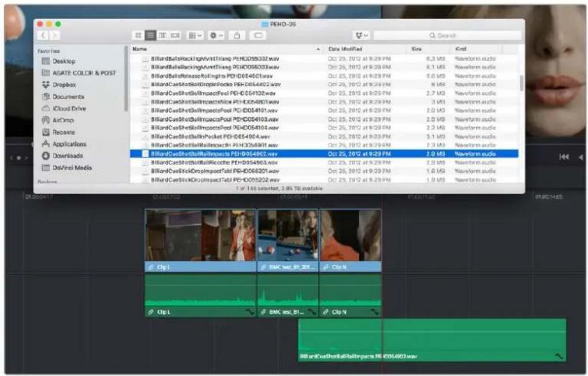This screenshot has width=588, height=376.
Task: Select file BilliardCueStickDropImpactTabl PEHD055201.wav
Action: point(324,171)
